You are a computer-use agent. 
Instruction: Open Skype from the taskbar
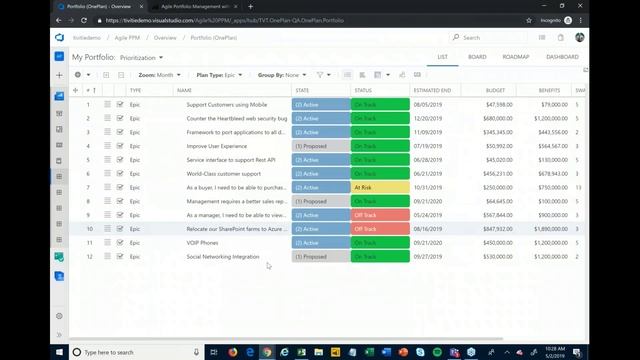[420, 352]
